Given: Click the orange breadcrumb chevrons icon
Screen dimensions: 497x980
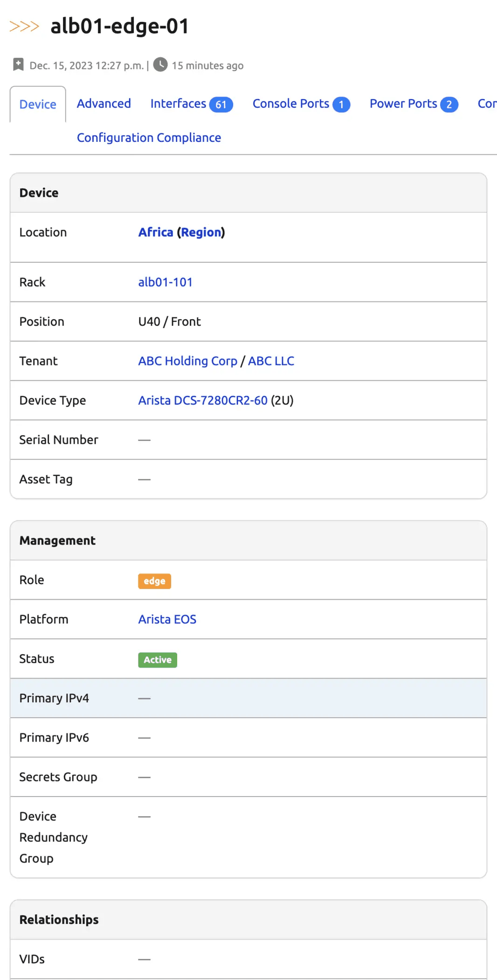Looking at the screenshot, I should [x=24, y=26].
